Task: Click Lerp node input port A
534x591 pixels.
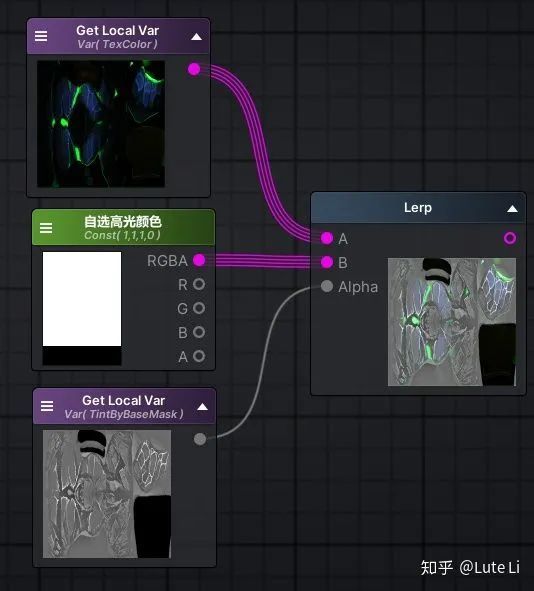Action: 327,238
